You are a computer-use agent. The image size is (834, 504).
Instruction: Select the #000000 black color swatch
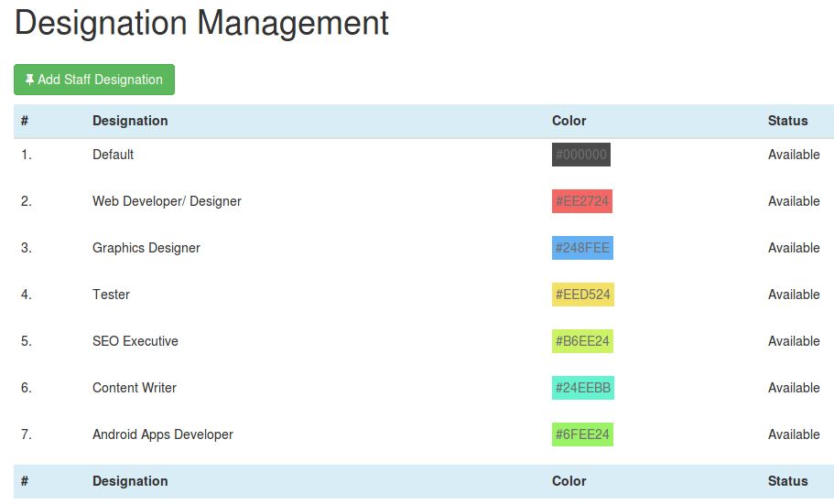580,155
